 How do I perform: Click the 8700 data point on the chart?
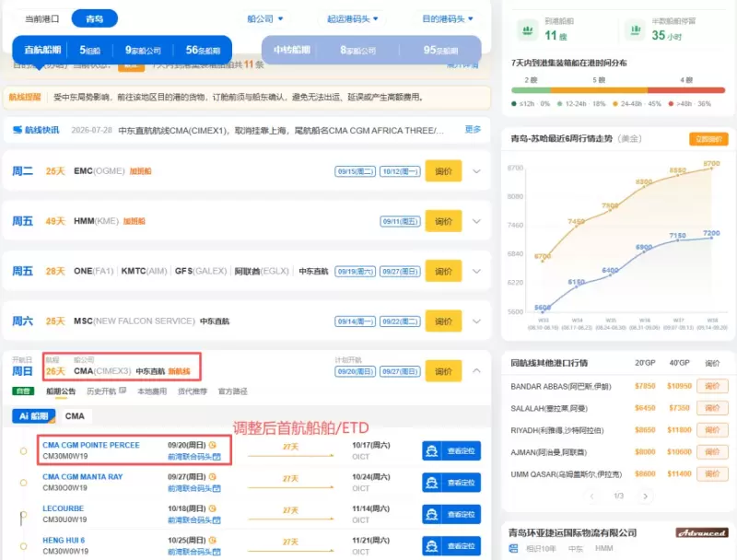point(711,169)
